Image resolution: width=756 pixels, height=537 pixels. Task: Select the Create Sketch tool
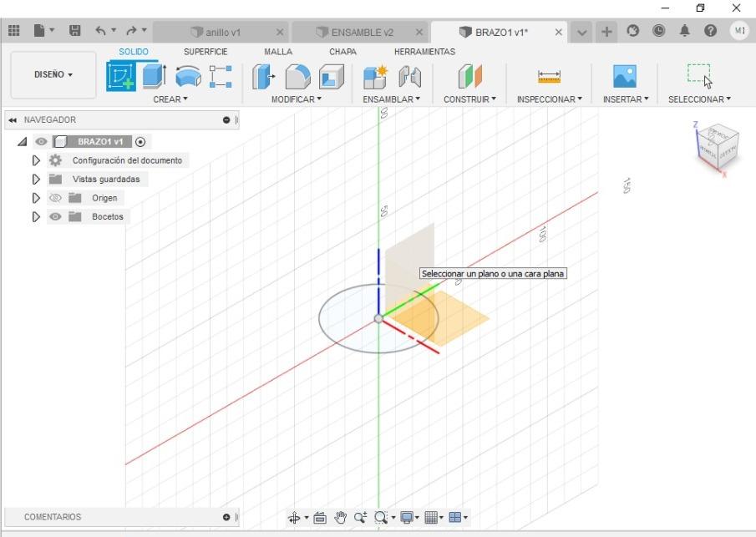(121, 76)
